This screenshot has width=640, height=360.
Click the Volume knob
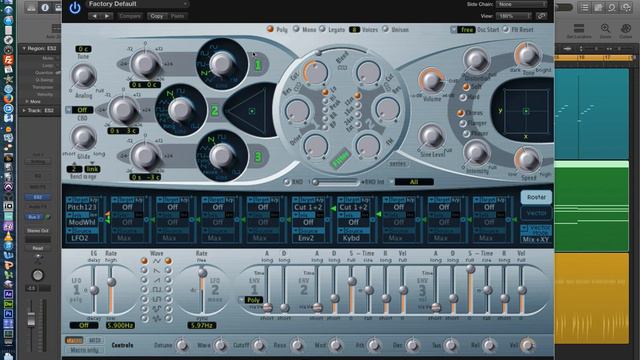tap(431, 80)
